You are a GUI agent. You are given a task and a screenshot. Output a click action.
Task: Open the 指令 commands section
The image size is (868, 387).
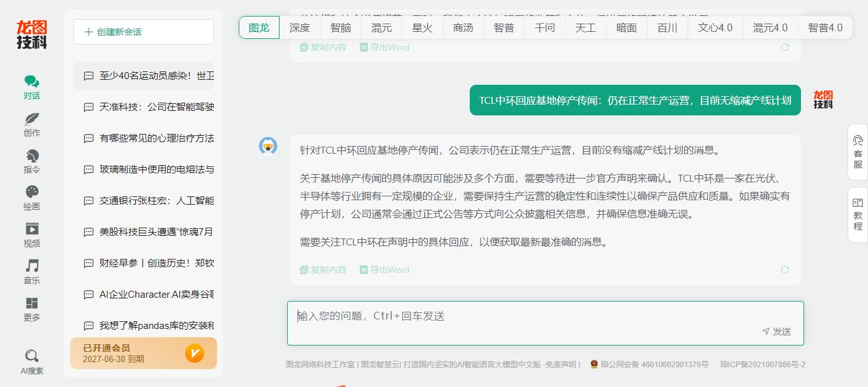32,162
